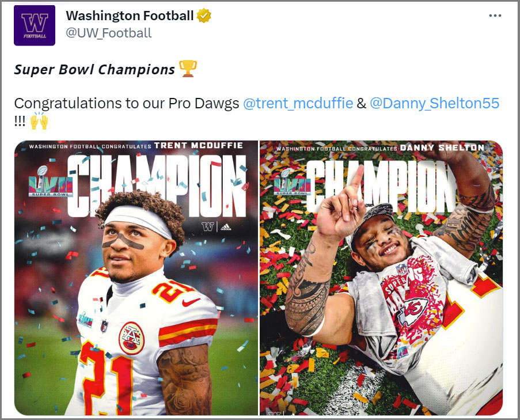
Task: Click the trophy emoji
Action: click(x=188, y=69)
